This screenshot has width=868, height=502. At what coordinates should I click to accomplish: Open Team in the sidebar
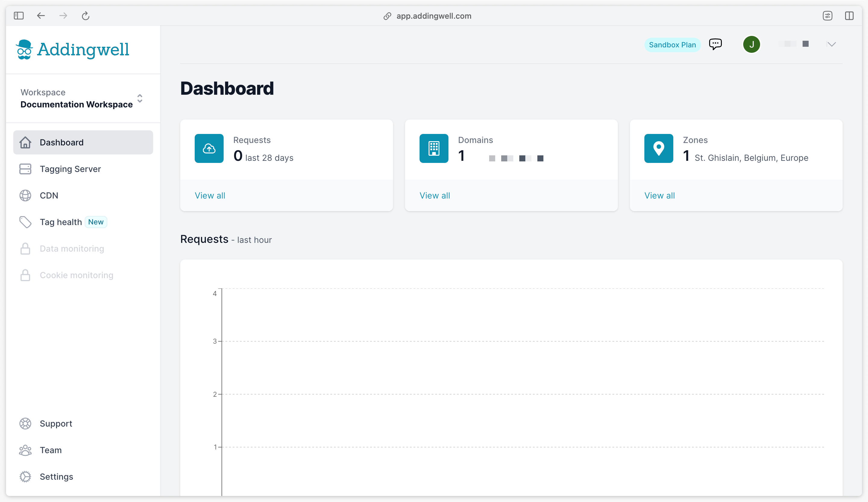(x=83, y=450)
